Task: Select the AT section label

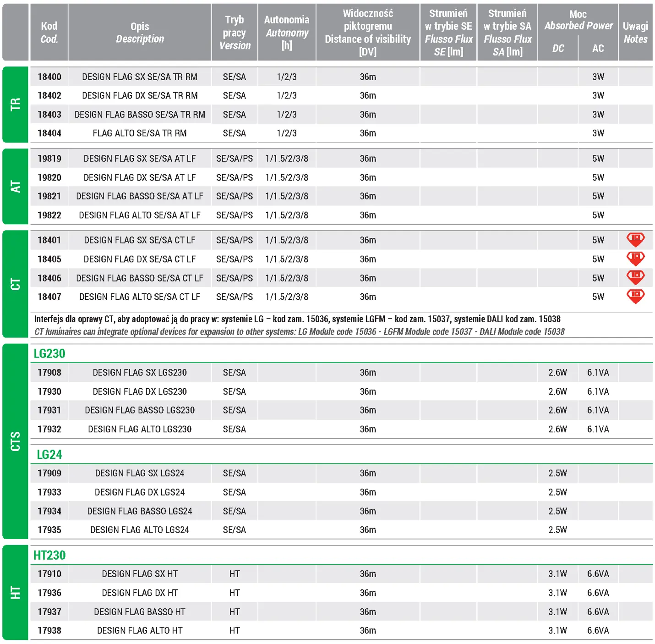Action: point(15,187)
